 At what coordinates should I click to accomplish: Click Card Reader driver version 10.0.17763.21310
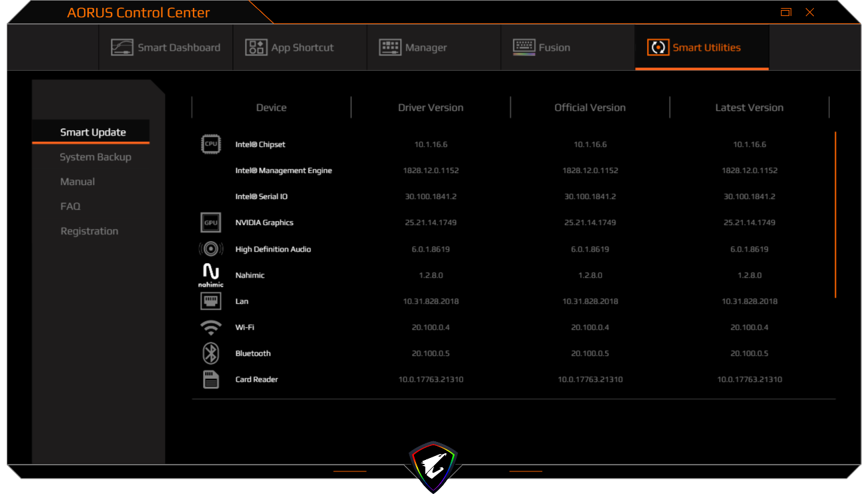431,379
